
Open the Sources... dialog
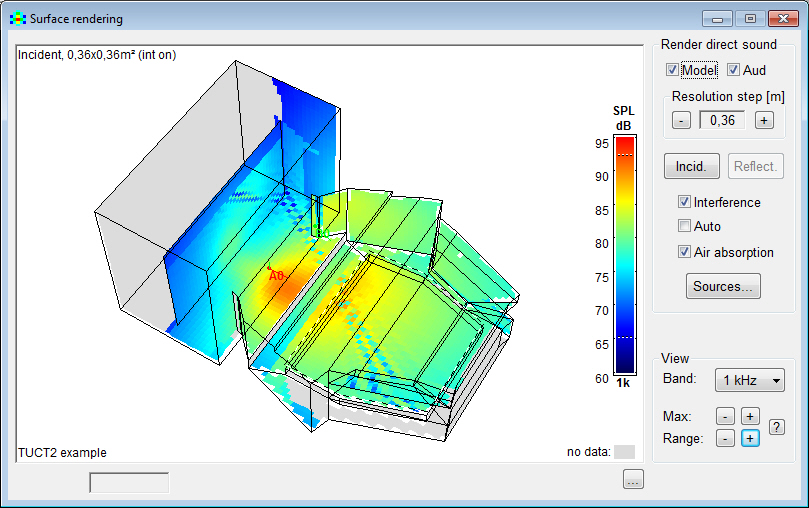[x=723, y=286]
